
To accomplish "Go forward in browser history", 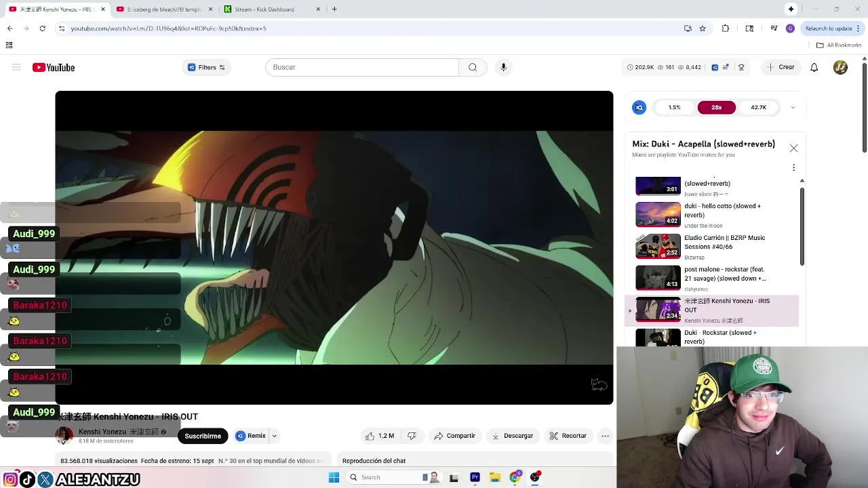I will (x=26, y=28).
